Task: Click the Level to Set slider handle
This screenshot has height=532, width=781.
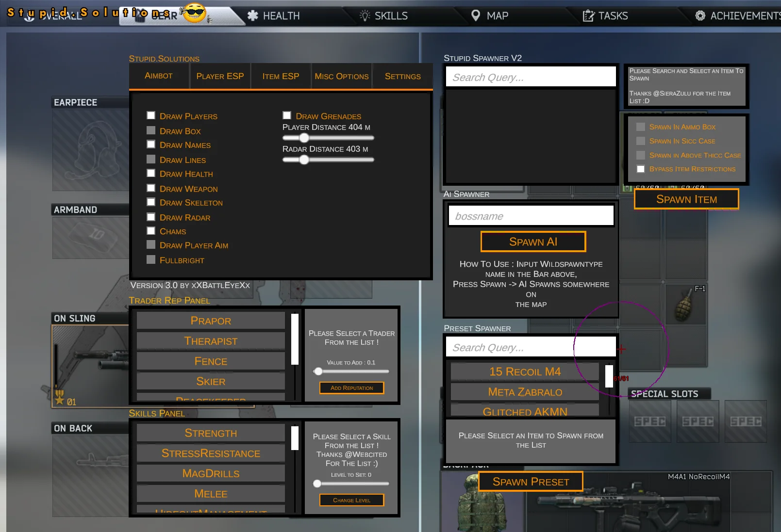Action: [317, 484]
